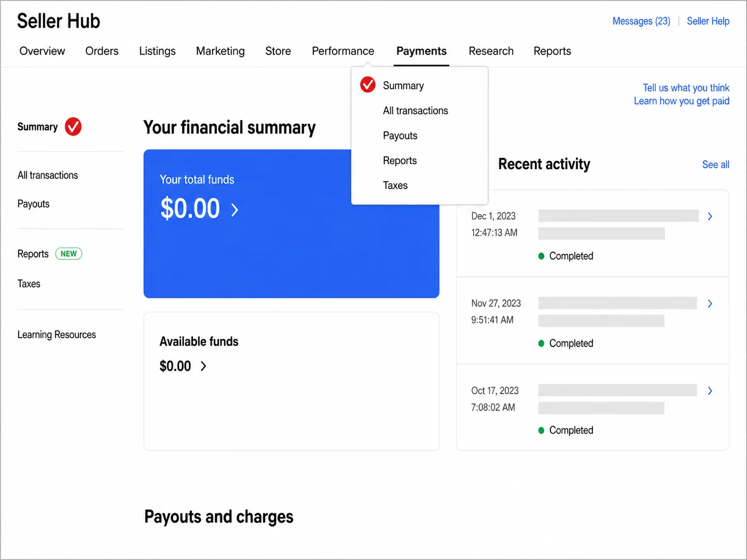Expand the Dec 1, 2023 activity chevron

(710, 216)
